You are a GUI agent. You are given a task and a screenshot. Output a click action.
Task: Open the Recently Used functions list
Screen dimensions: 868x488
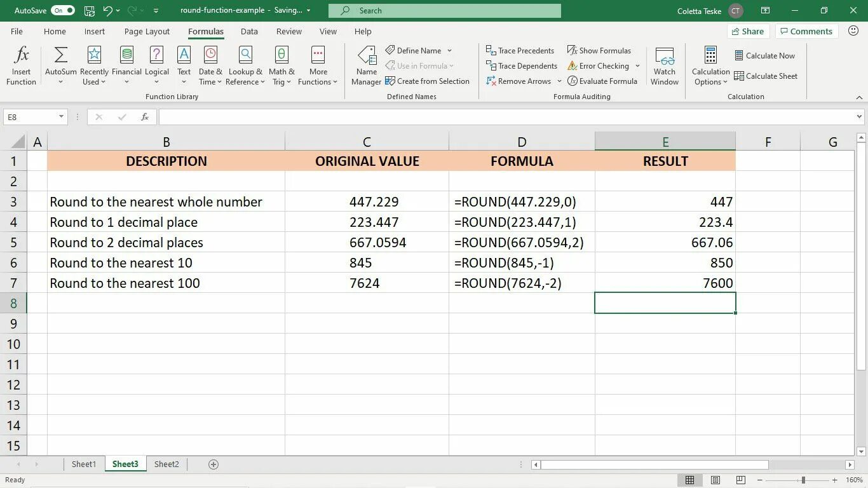coord(94,65)
